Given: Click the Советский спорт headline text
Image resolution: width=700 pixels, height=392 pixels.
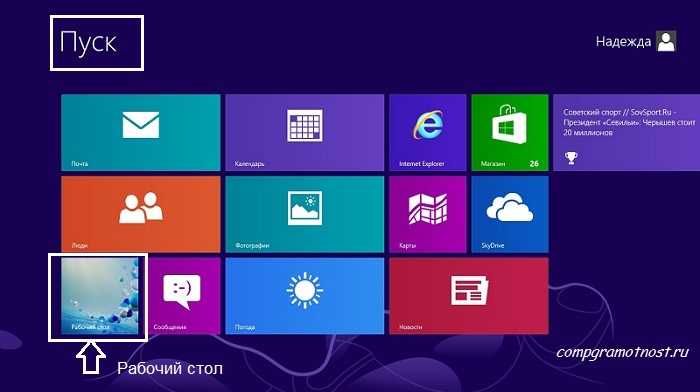Looking at the screenshot, I should pos(629,122).
